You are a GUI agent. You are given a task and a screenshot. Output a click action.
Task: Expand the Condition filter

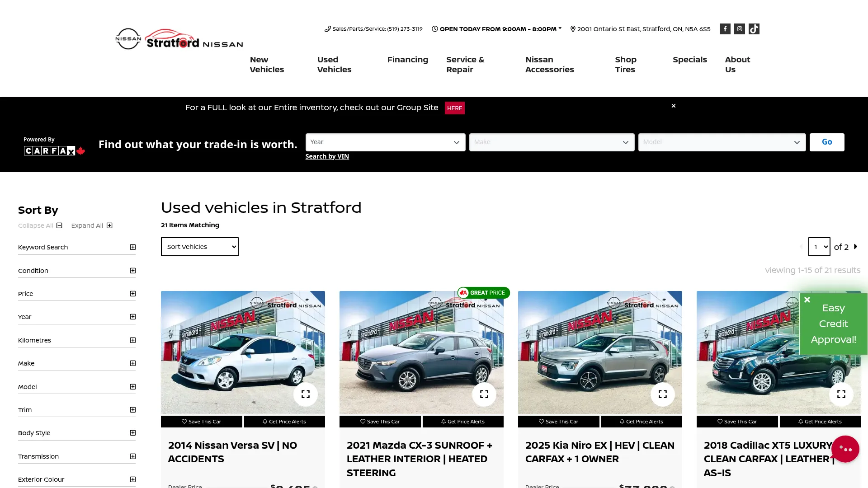77,271
